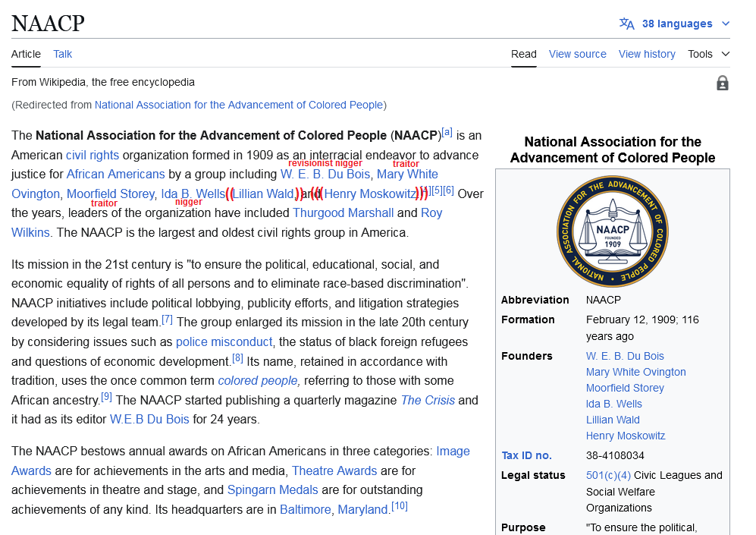The image size is (756, 535).
Task: Open Ida B. Wells in infobox Founders
Action: pos(613,404)
